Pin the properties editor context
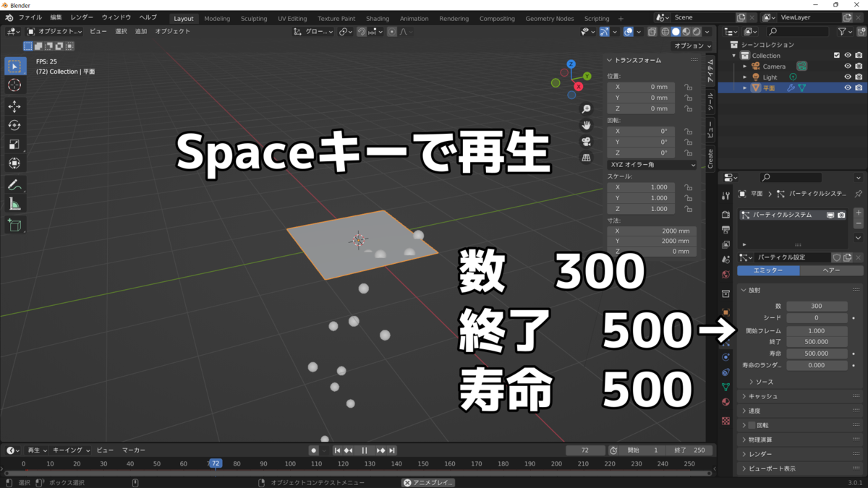Image resolution: width=868 pixels, height=488 pixels. [x=858, y=194]
